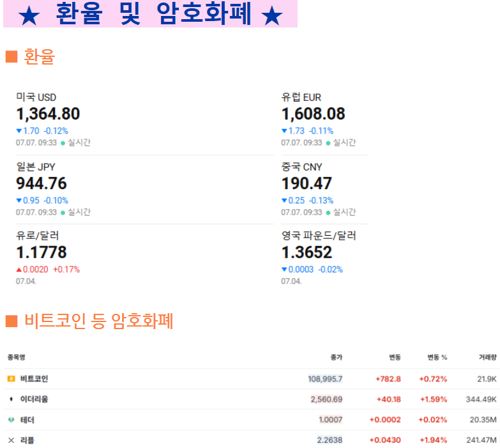Open the 일본 JPY exchange rate
This screenshot has height=448, width=500.
(36, 167)
